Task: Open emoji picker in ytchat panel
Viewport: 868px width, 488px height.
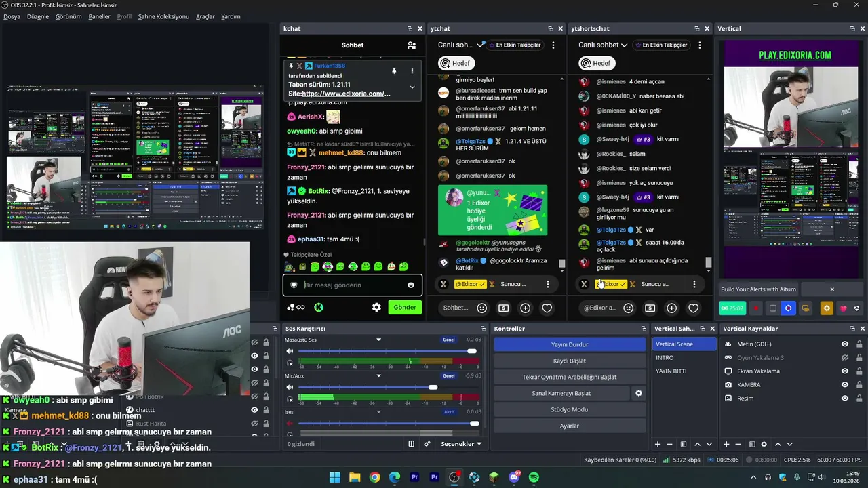Action: click(482, 308)
